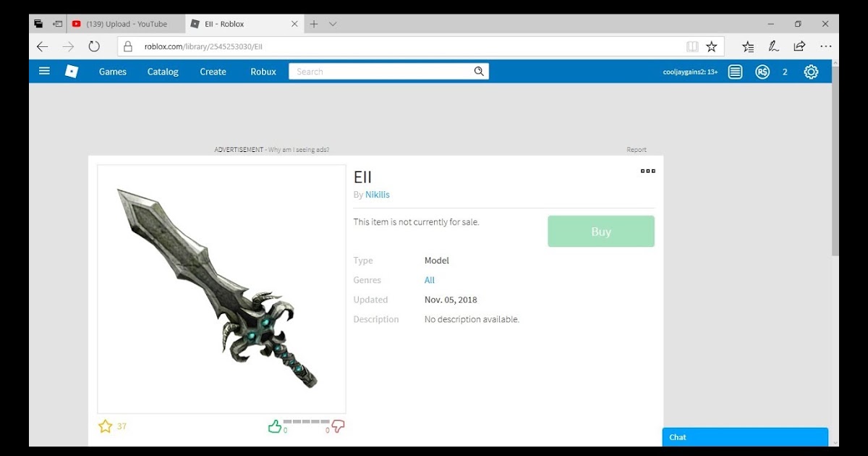Open the Chat panel bar
Image resolution: width=868 pixels, height=456 pixels.
click(x=745, y=437)
